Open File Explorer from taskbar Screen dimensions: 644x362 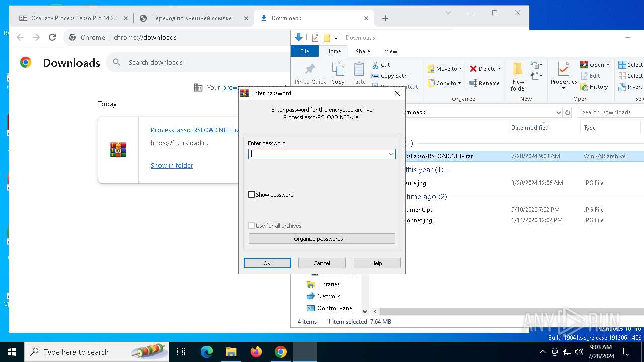pyautogui.click(x=231, y=352)
